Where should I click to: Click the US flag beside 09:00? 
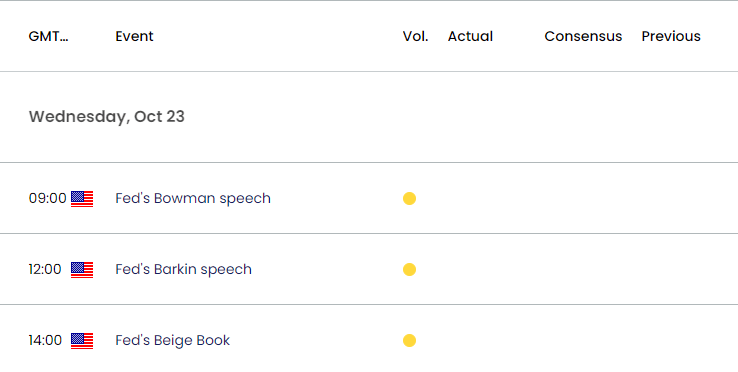tap(82, 199)
